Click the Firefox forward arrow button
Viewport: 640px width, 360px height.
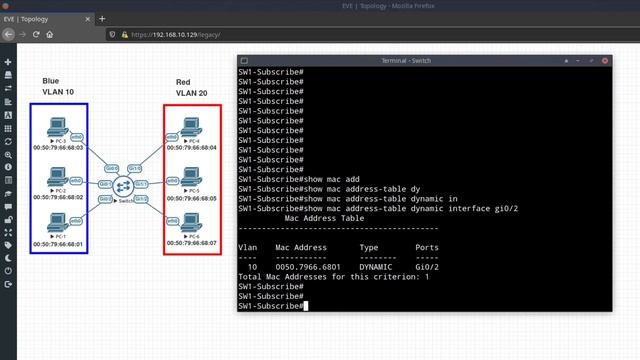tap(22, 35)
